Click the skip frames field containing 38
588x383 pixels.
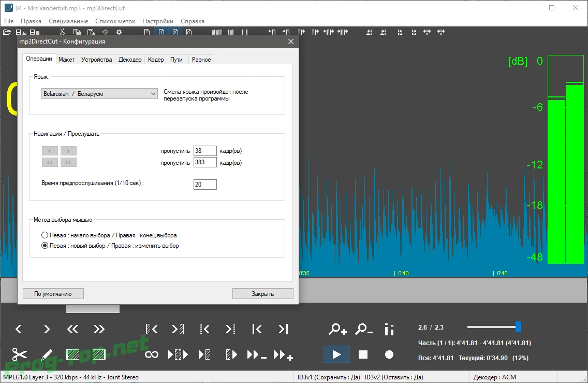(205, 151)
